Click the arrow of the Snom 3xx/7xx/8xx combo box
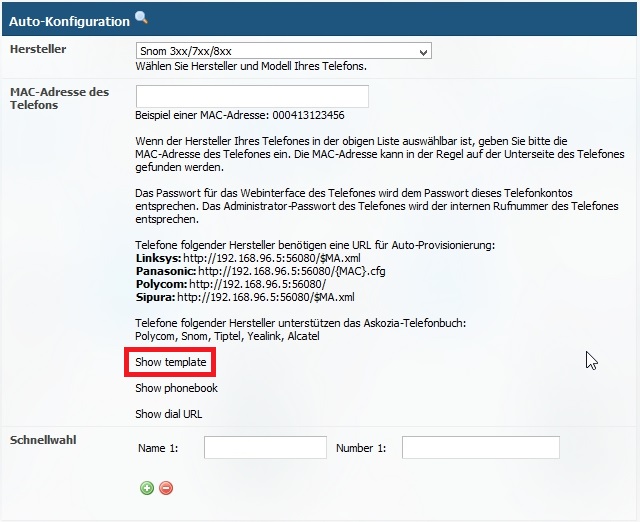The width and height of the screenshot is (640, 522). coord(424,51)
